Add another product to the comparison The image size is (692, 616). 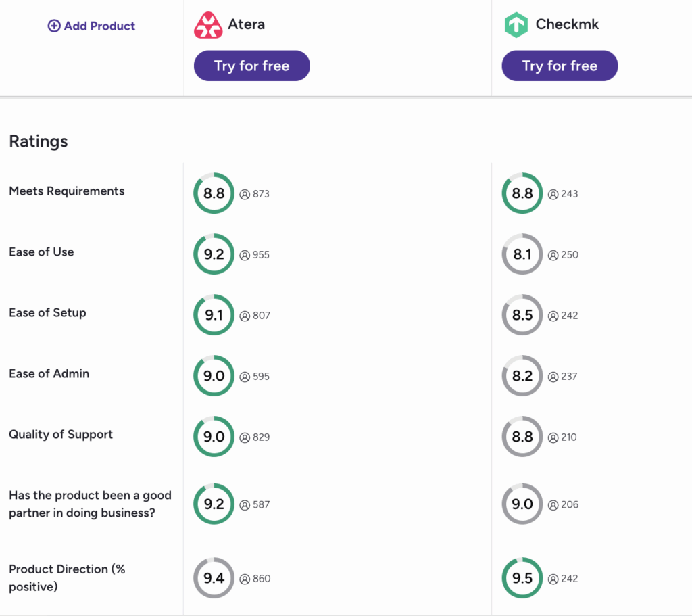(91, 26)
